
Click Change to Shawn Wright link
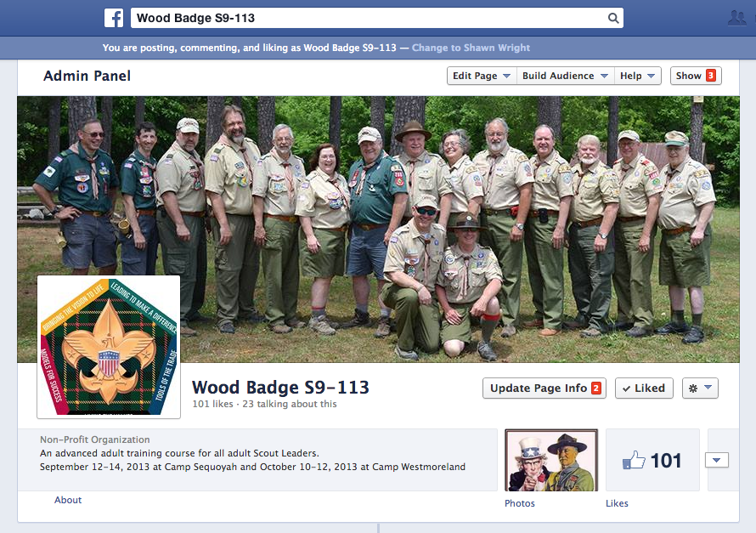click(471, 48)
